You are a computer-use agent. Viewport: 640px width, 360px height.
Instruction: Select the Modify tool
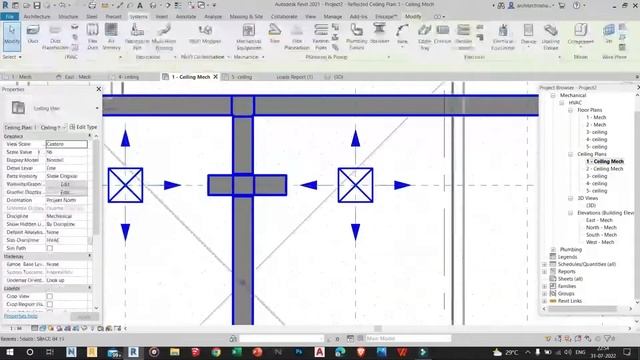(12, 37)
